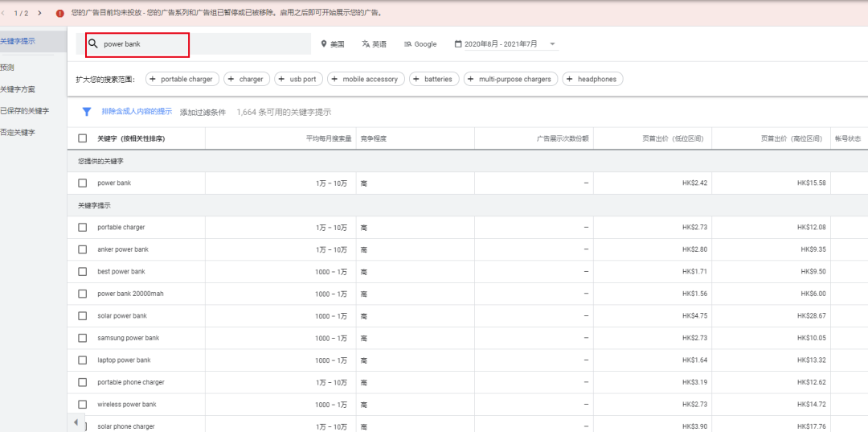Open 关键字提示 sidebar tab

pyautogui.click(x=33, y=41)
